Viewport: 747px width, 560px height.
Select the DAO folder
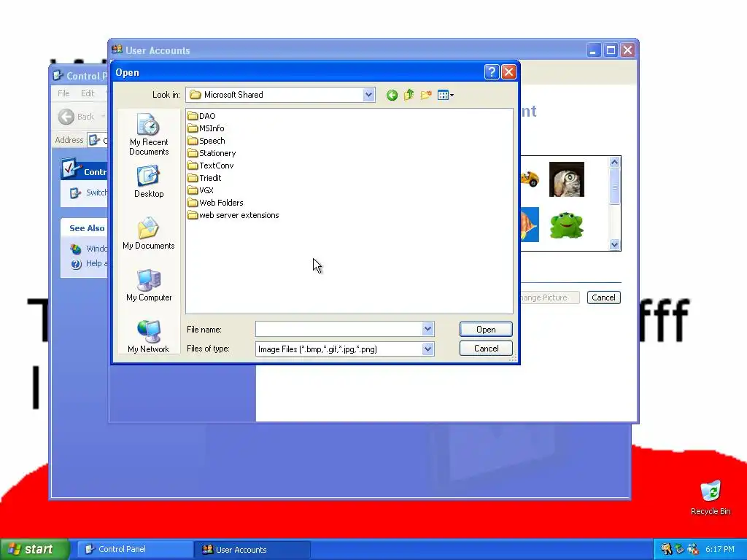coord(201,116)
